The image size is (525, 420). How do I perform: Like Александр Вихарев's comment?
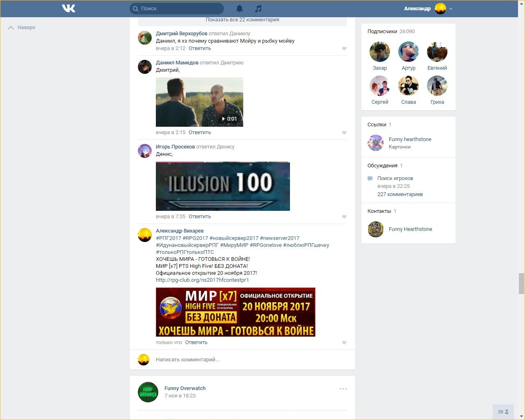click(344, 342)
